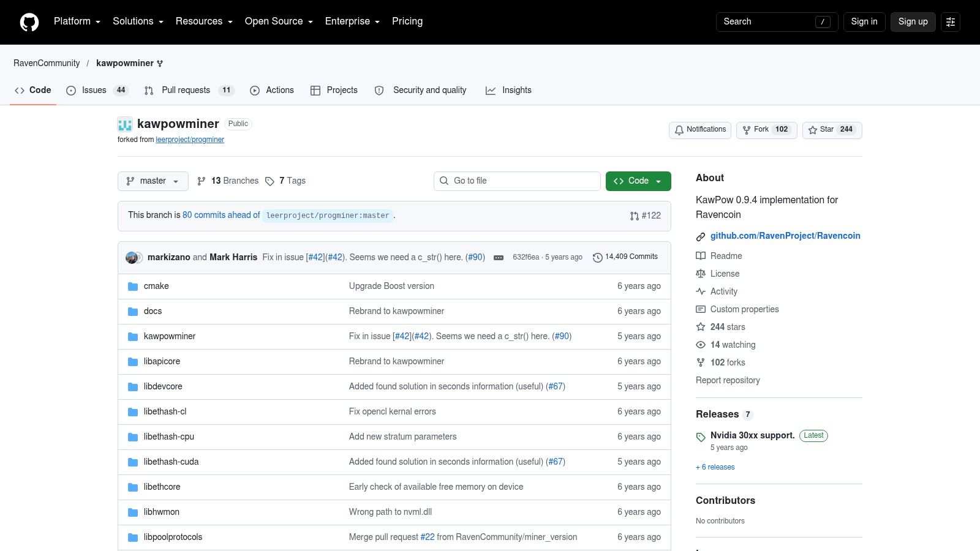This screenshot has width=980, height=551.
Task: Open the 80 commits ahead link
Action: coord(221,216)
